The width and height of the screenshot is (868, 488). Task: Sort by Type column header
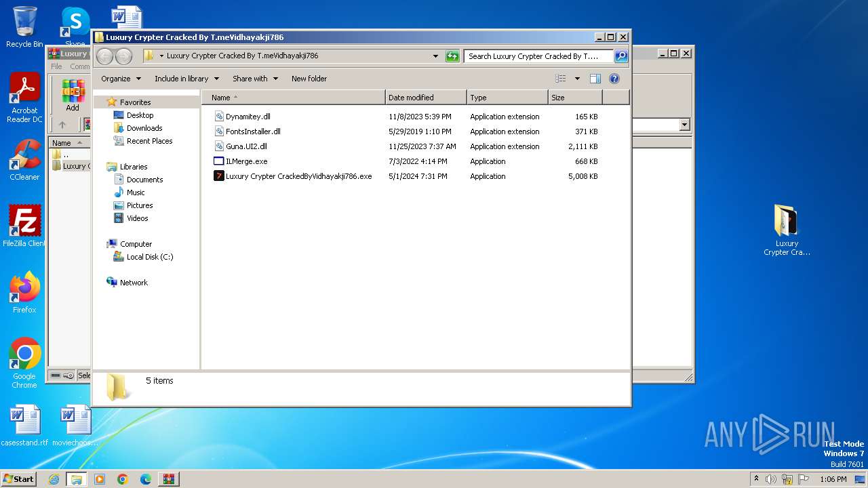click(x=507, y=98)
